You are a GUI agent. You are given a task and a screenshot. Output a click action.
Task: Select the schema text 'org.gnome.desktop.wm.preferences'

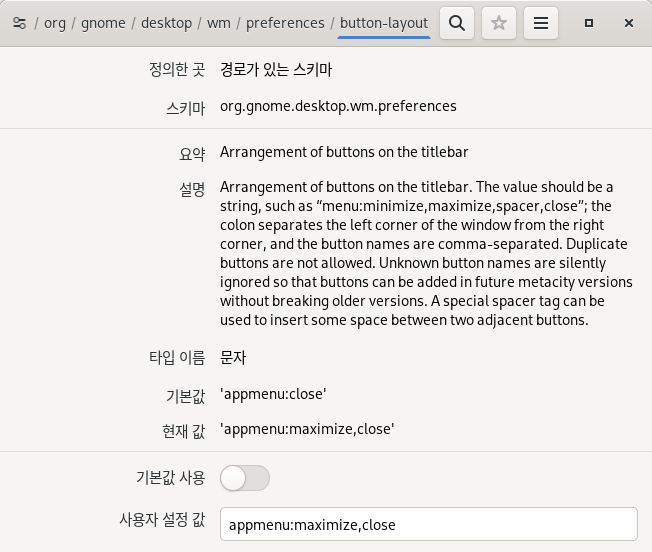pyautogui.click(x=338, y=106)
